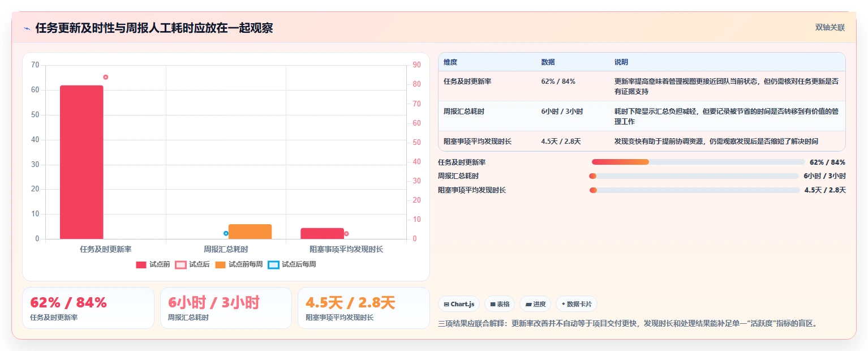This screenshot has width=868, height=351.
Task: Click the 62% / 84% value beside progress bar
Action: click(x=827, y=162)
